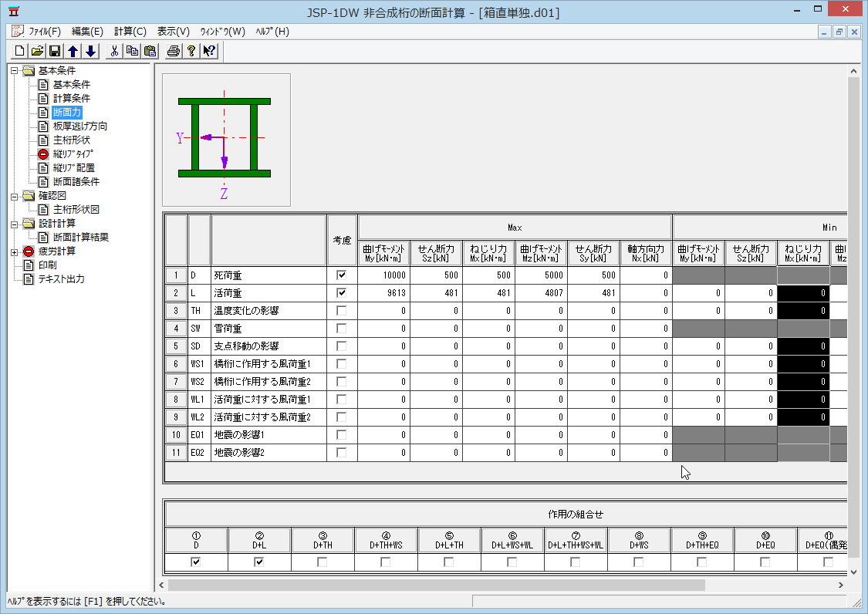Click the New file toolbar icon
The image size is (868, 614).
pyautogui.click(x=19, y=51)
